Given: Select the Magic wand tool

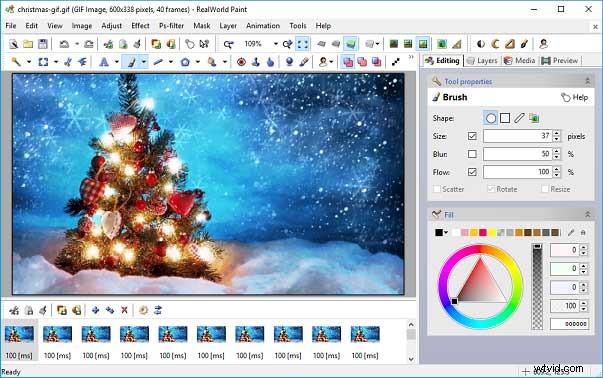Looking at the screenshot, I should click(16, 62).
